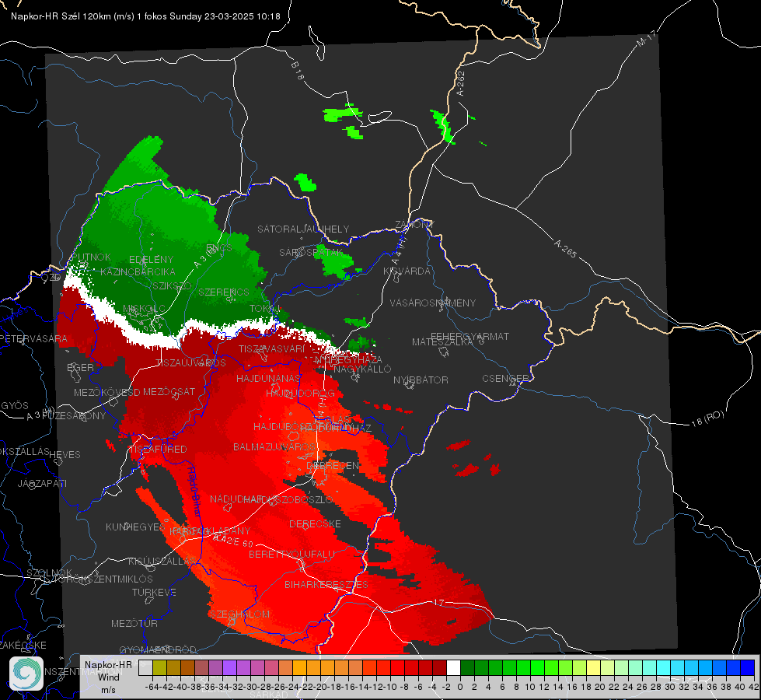Click the FEHÉRGYARMAT city label
This screenshot has height=700, width=761.
470,336
